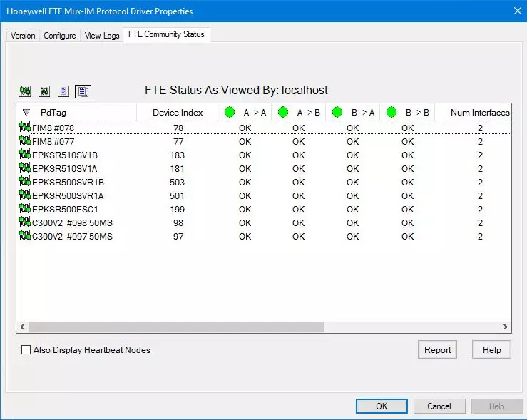
Task: Click the node icon beside FIM8 #077
Action: tap(25, 141)
